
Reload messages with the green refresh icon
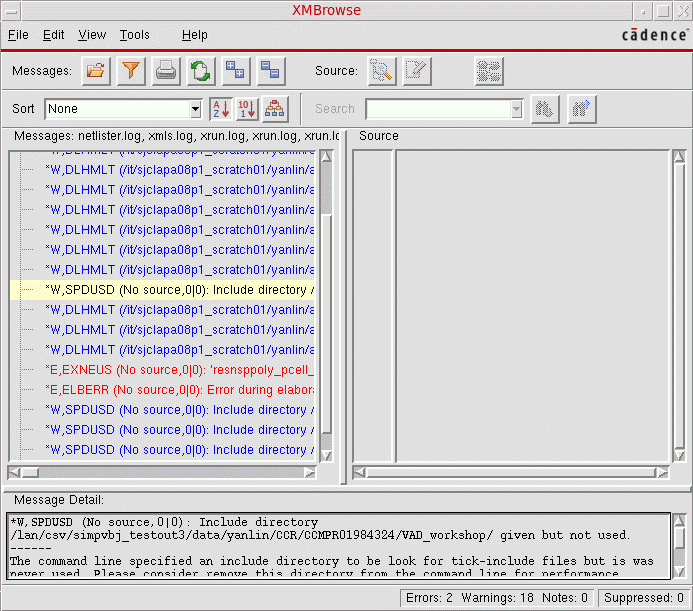(201, 71)
